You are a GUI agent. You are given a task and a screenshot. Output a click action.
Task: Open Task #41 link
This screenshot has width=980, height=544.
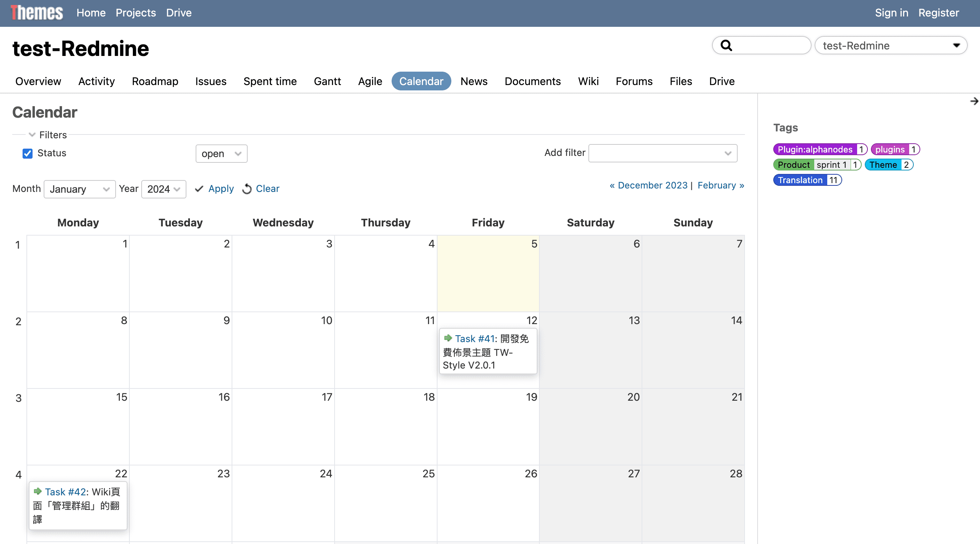[475, 339]
